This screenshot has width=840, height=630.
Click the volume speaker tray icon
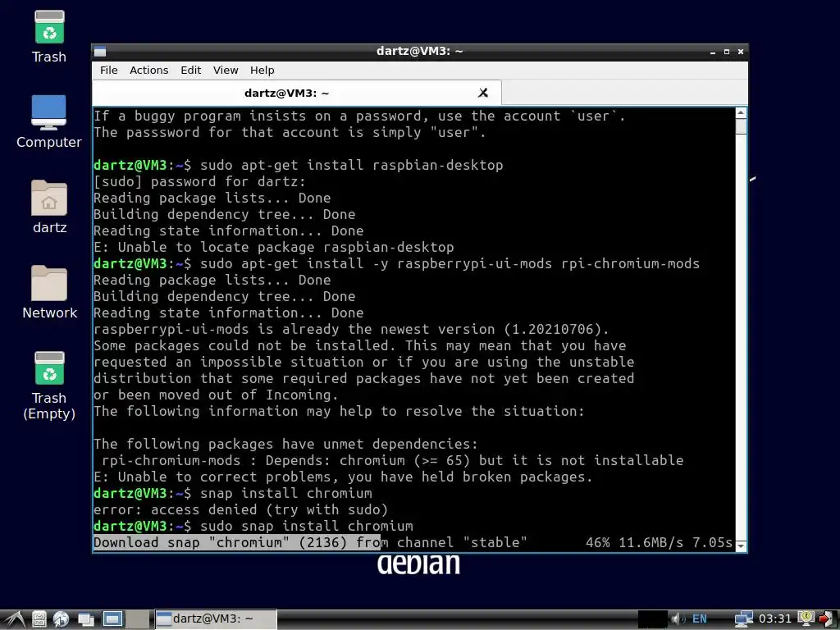[x=678, y=619]
